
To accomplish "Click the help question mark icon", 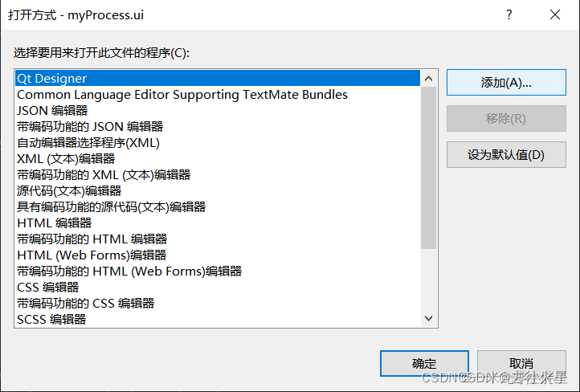I will [509, 14].
